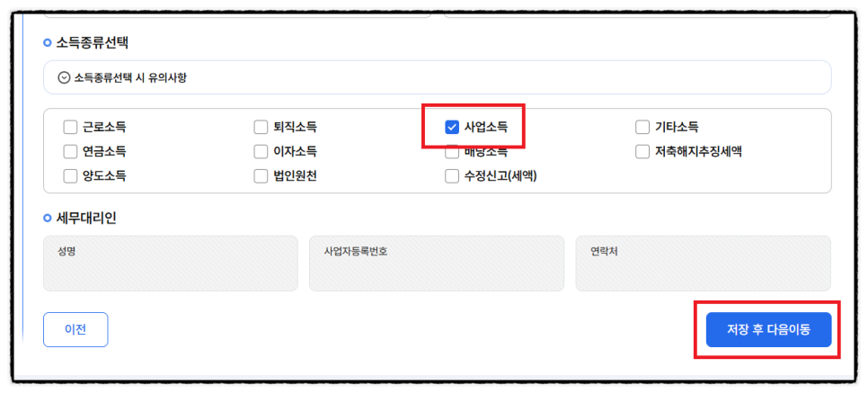Enable the 퇴직소득 checkbox

[261, 128]
